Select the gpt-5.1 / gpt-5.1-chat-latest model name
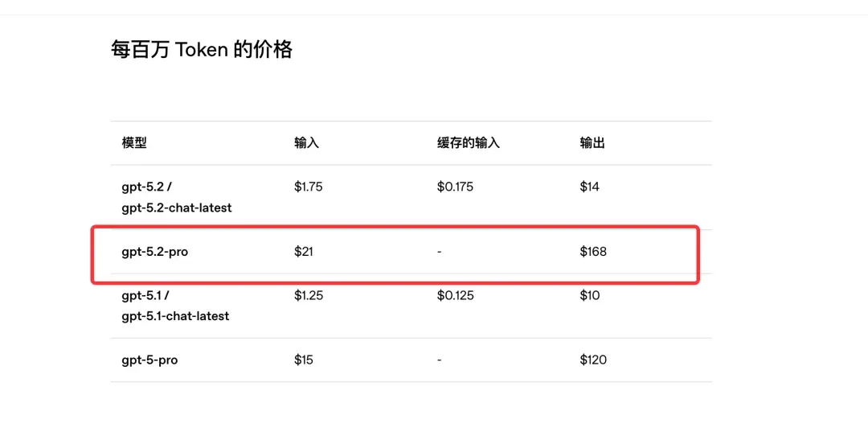Image resolution: width=868 pixels, height=444 pixels. [175, 306]
